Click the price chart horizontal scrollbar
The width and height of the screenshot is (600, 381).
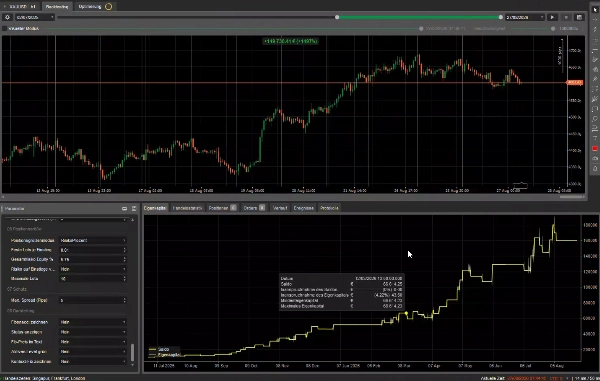571,197
